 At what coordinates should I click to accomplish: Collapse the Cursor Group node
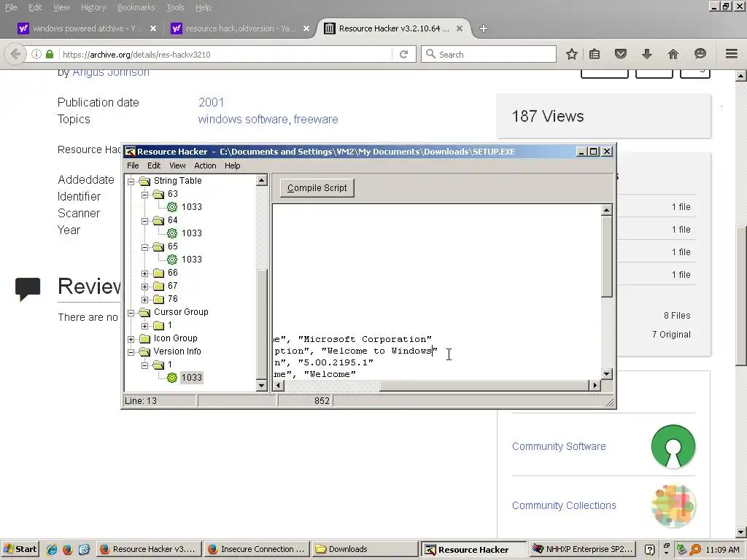[x=131, y=313]
